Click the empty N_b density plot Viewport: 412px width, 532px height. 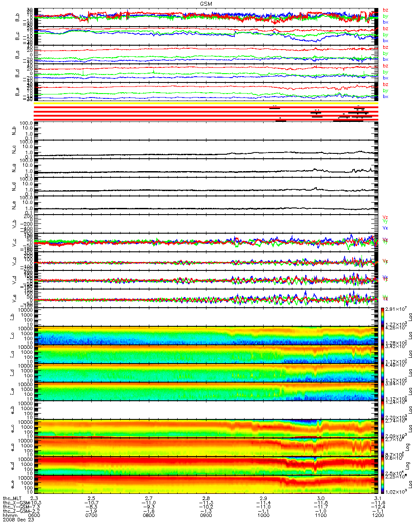click(206, 130)
